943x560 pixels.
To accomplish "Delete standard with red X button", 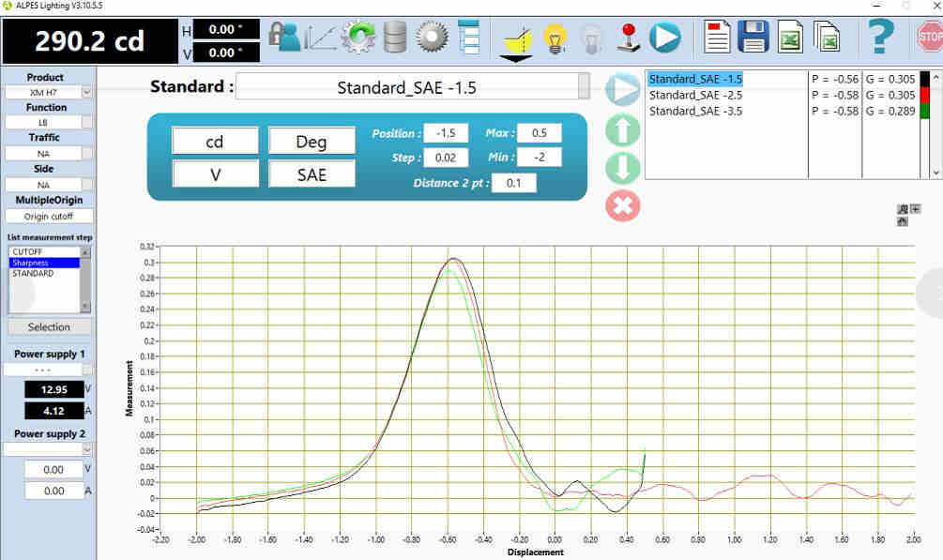I will click(622, 206).
